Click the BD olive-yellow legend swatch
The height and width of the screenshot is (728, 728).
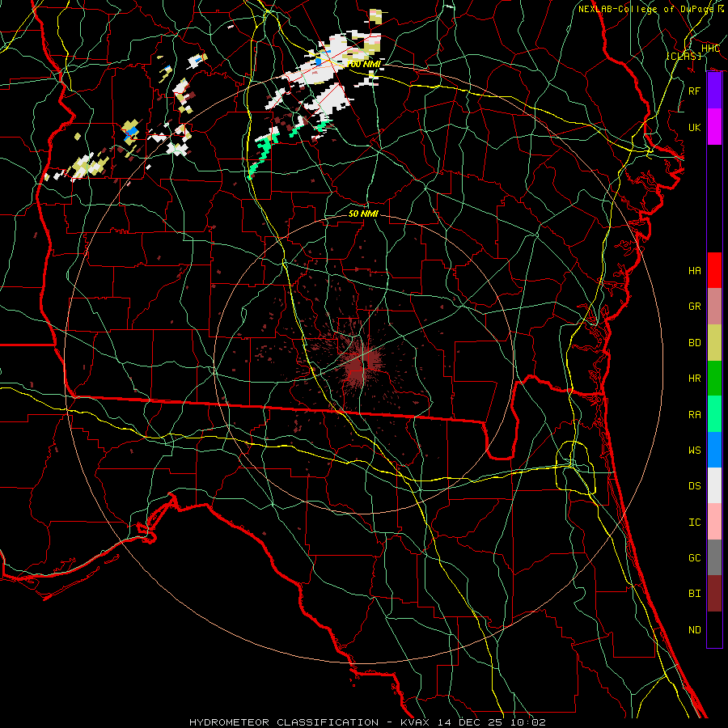tap(714, 343)
